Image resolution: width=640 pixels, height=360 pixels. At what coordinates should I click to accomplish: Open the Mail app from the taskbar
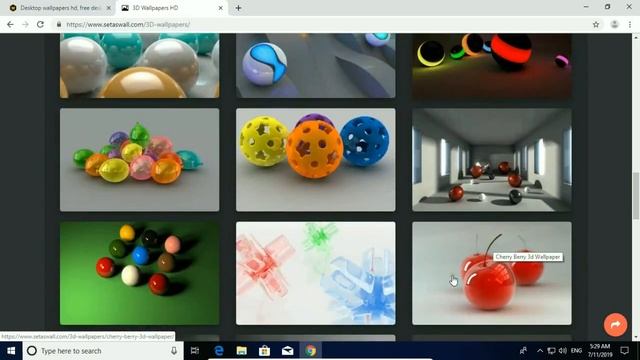pos(287,351)
